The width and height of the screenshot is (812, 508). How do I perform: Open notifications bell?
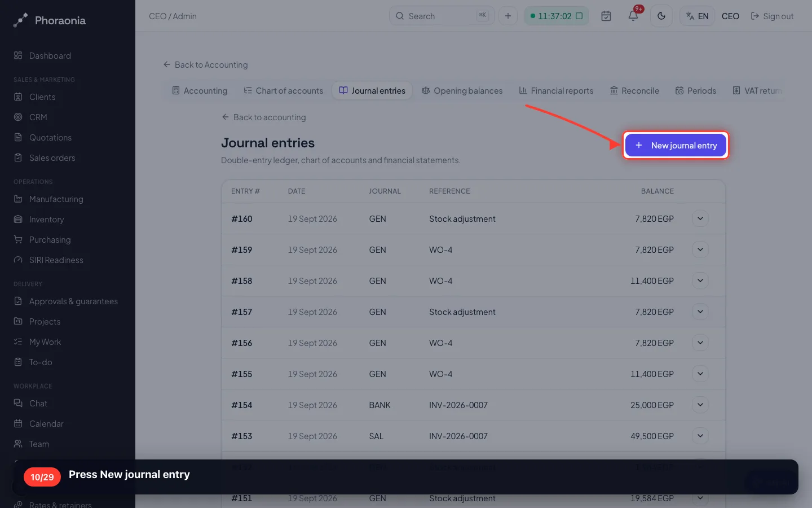click(x=633, y=16)
